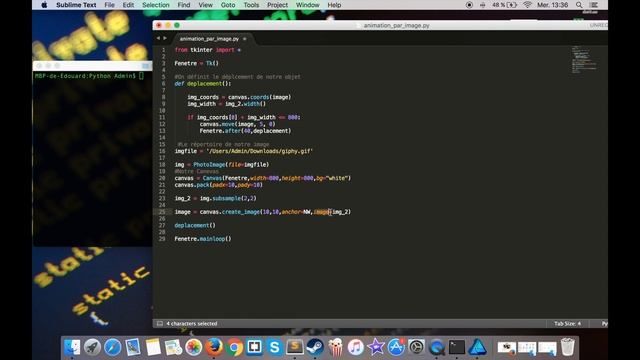Launch Launchpad rocket icon in Dock
Viewport: 640px width, 360px height.
point(92,347)
